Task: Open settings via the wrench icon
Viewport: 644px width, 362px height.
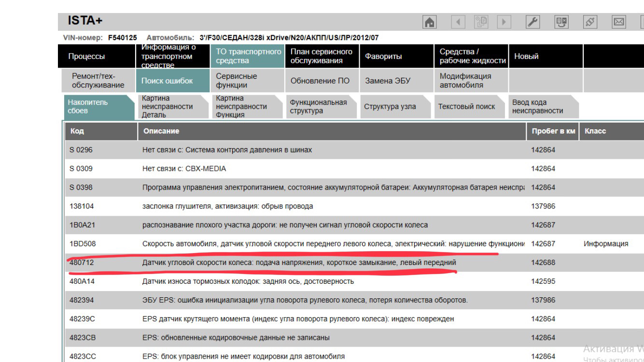Action: 532,22
